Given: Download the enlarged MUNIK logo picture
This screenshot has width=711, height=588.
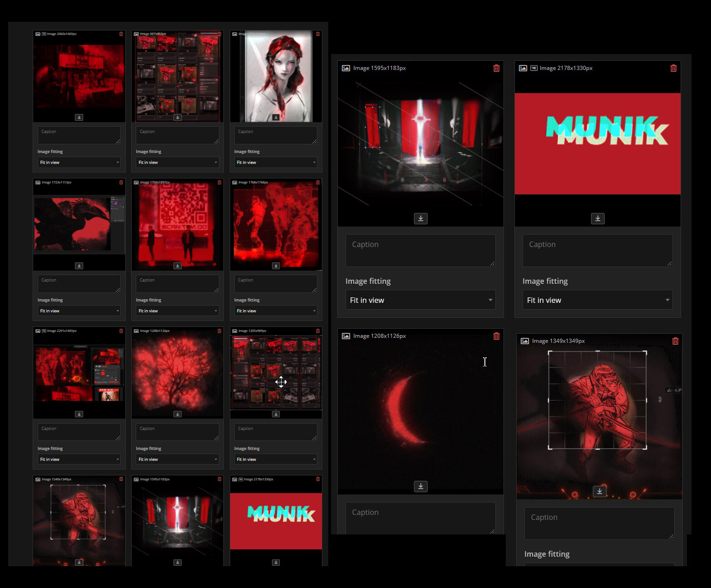Looking at the screenshot, I should coord(597,218).
